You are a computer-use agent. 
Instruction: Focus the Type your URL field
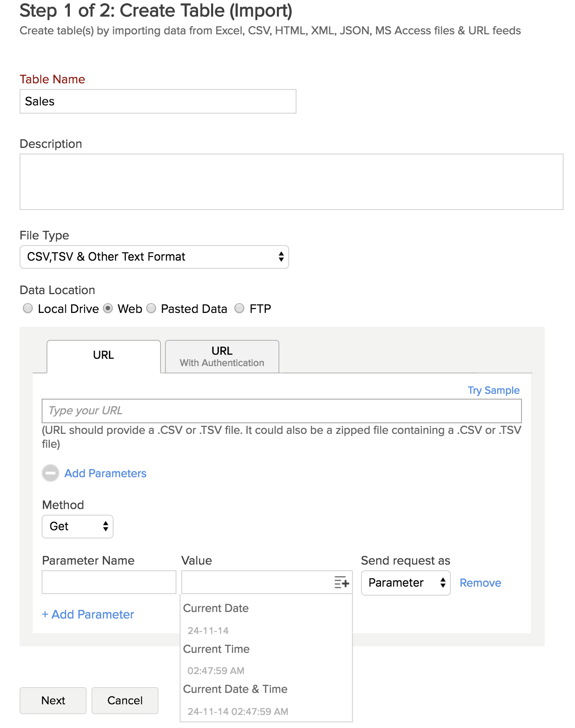pyautogui.click(x=282, y=411)
